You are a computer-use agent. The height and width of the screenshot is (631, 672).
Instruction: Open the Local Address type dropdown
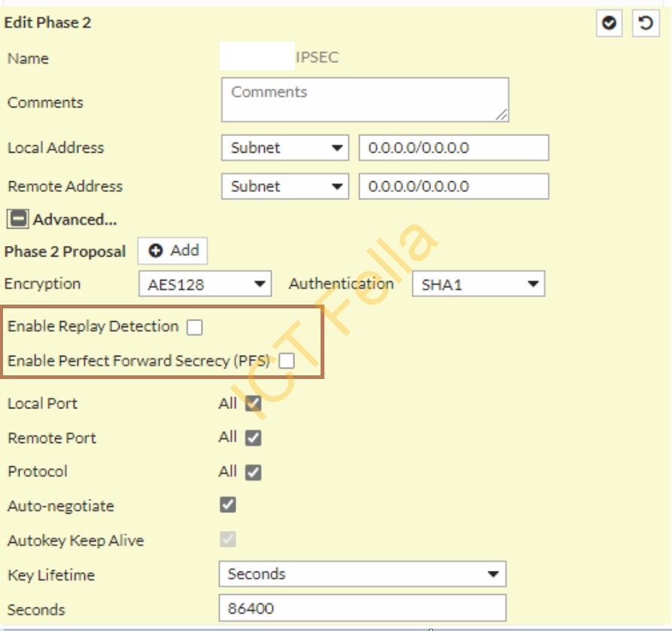tap(284, 148)
